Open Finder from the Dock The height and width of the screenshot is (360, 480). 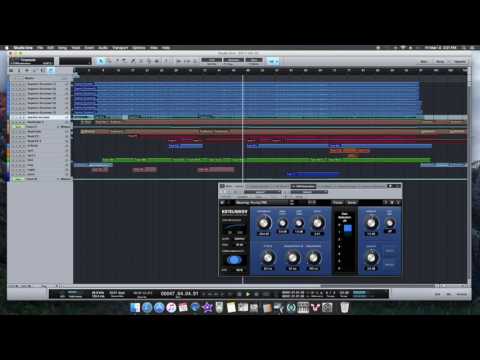pos(135,308)
